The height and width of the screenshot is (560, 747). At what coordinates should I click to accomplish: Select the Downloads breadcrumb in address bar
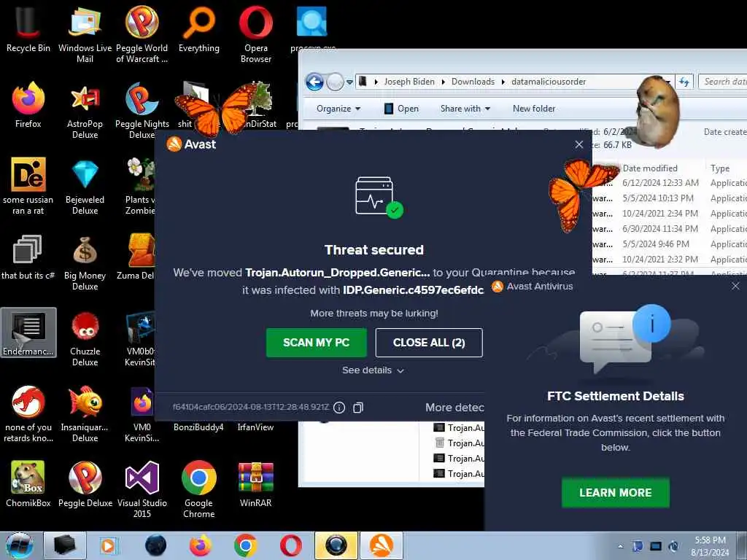pos(473,82)
